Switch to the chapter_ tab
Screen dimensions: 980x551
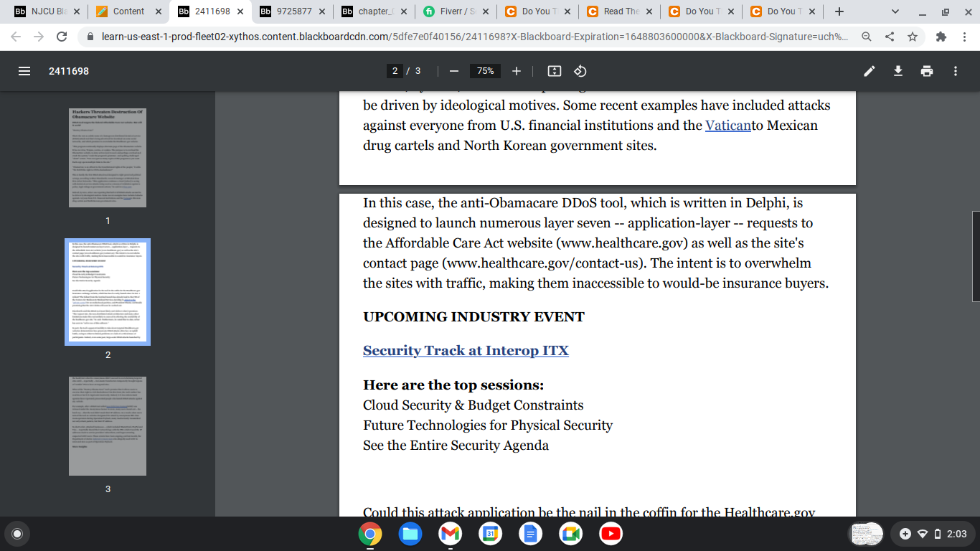374,11
